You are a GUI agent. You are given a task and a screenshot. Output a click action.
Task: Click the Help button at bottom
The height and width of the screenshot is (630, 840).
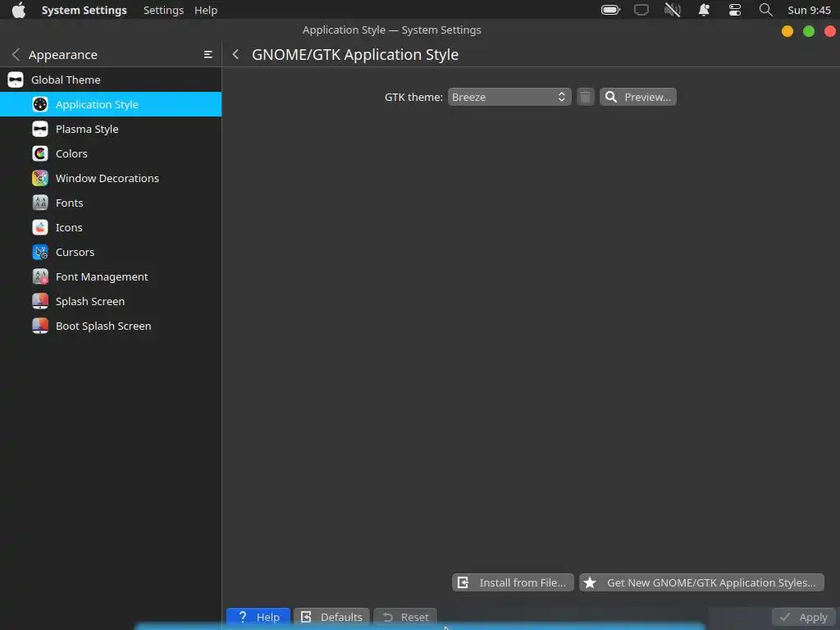click(x=258, y=617)
